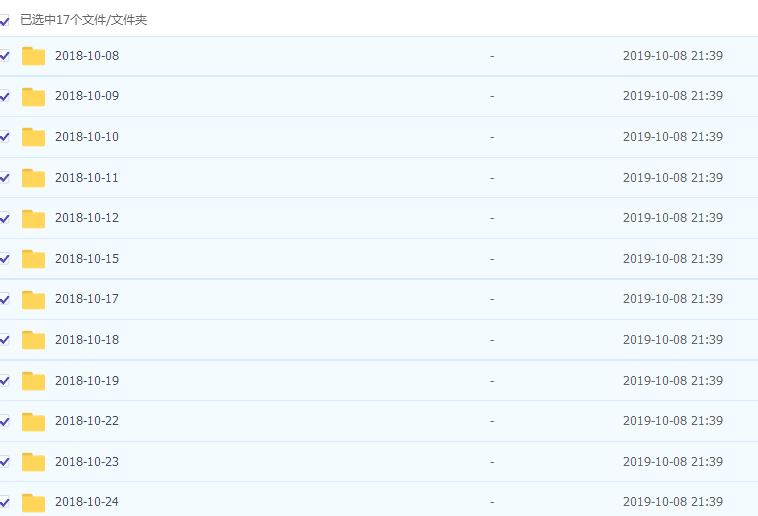Click the folder icon for 2018-10-23
Image resolution: width=758 pixels, height=516 pixels.
pos(34,462)
